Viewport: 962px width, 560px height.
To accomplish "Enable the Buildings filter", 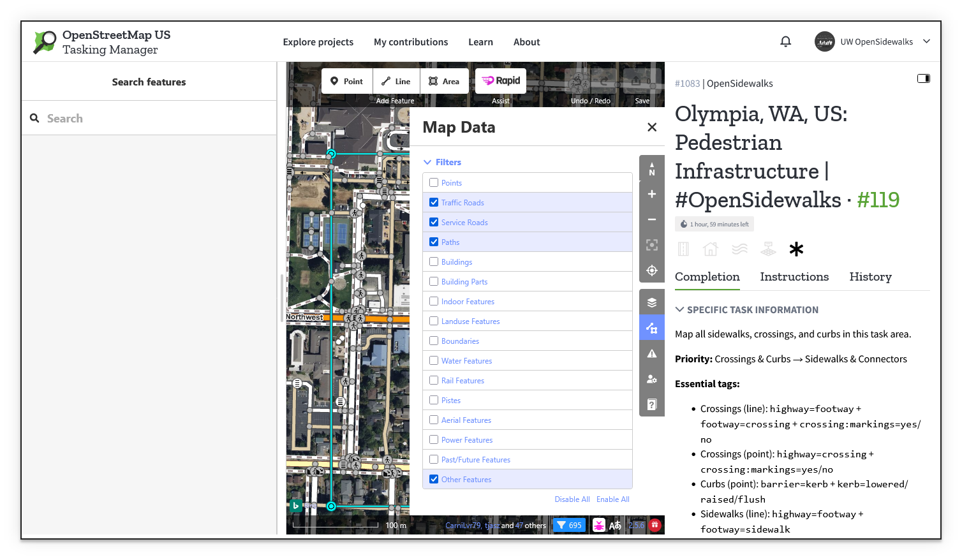I will tap(434, 262).
